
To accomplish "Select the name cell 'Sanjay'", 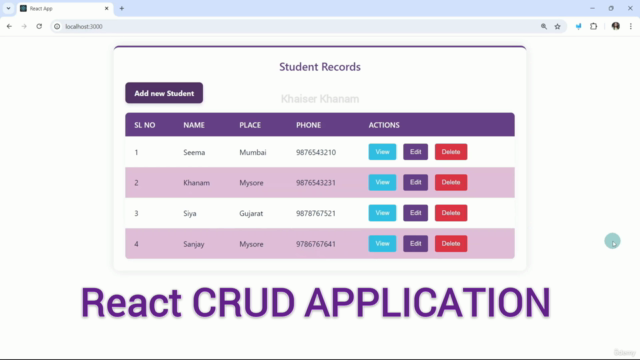I will (194, 244).
